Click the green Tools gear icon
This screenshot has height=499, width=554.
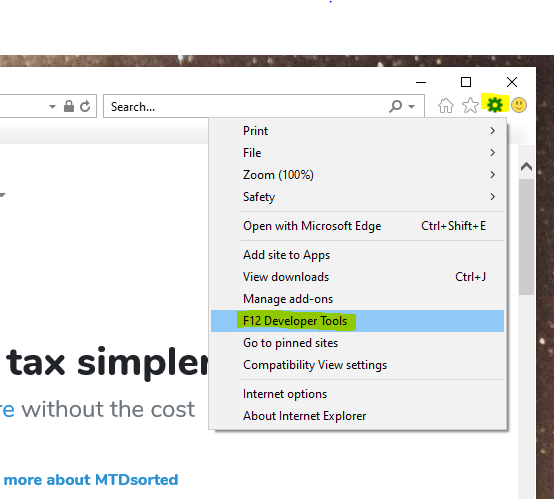[x=495, y=105]
